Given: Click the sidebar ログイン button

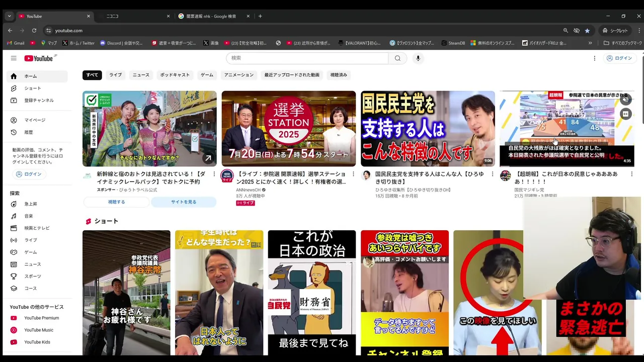Looking at the screenshot, I should 29,174.
